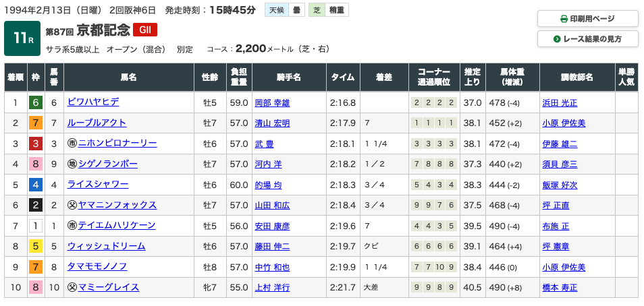
Task: Open trainer profile for 飯塚 好次
Action: (x=560, y=185)
